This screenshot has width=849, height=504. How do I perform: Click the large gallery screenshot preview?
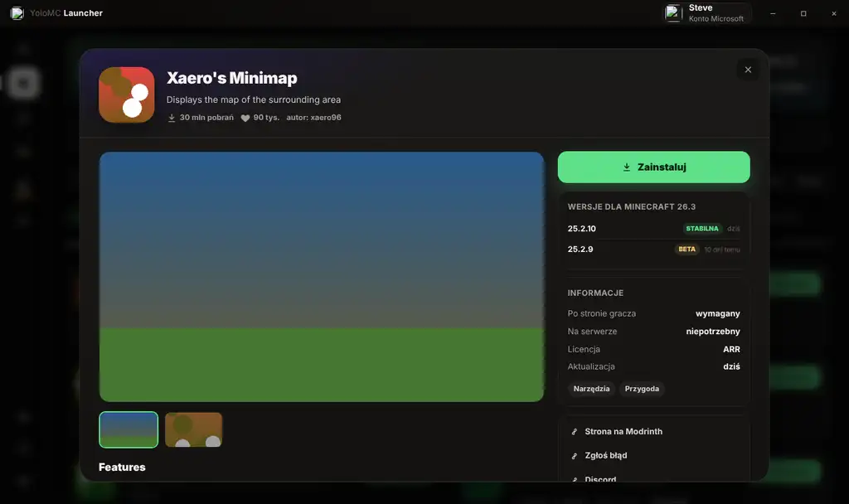322,277
